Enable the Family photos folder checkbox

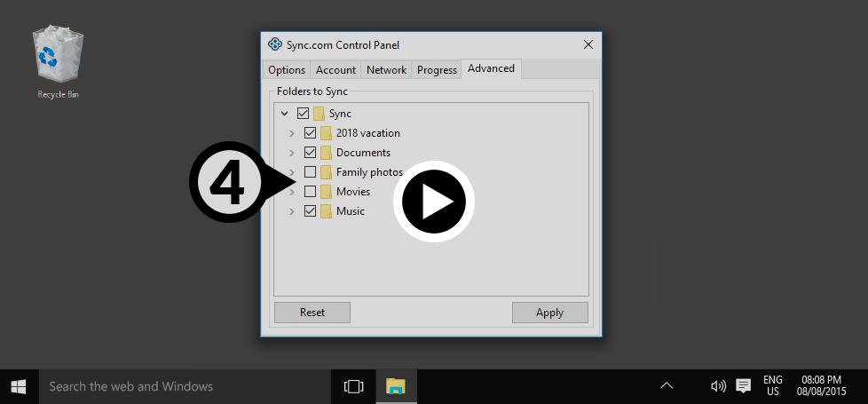pyautogui.click(x=310, y=172)
